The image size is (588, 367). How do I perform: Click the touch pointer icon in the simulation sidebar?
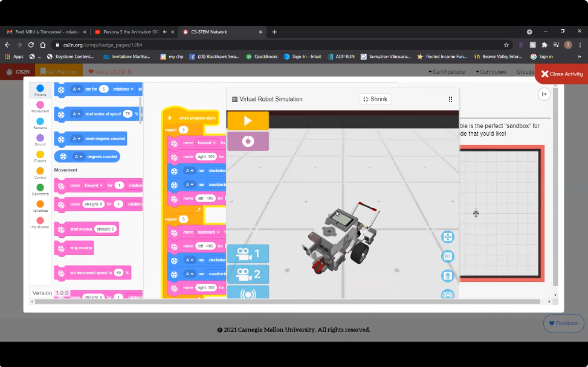point(447,276)
